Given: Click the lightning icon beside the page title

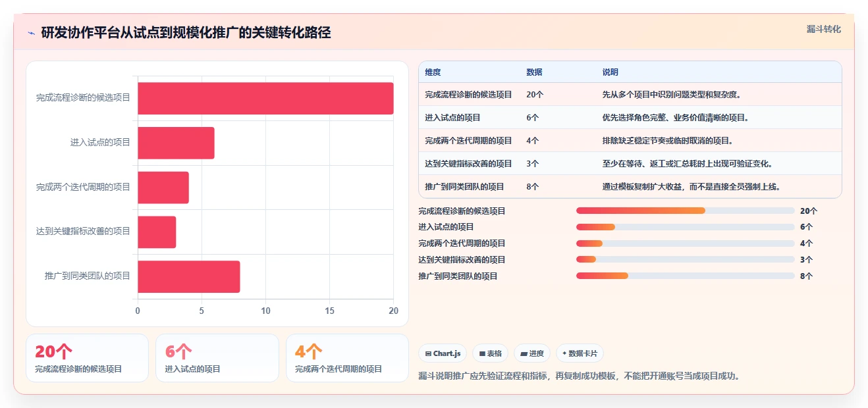Looking at the screenshot, I should pyautogui.click(x=32, y=33).
